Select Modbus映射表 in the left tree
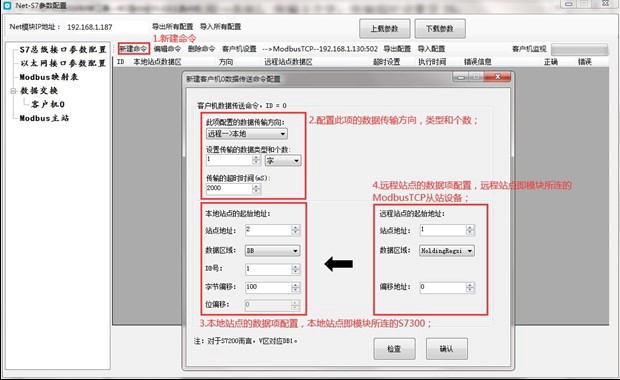This screenshot has width=620, height=380. [49, 77]
